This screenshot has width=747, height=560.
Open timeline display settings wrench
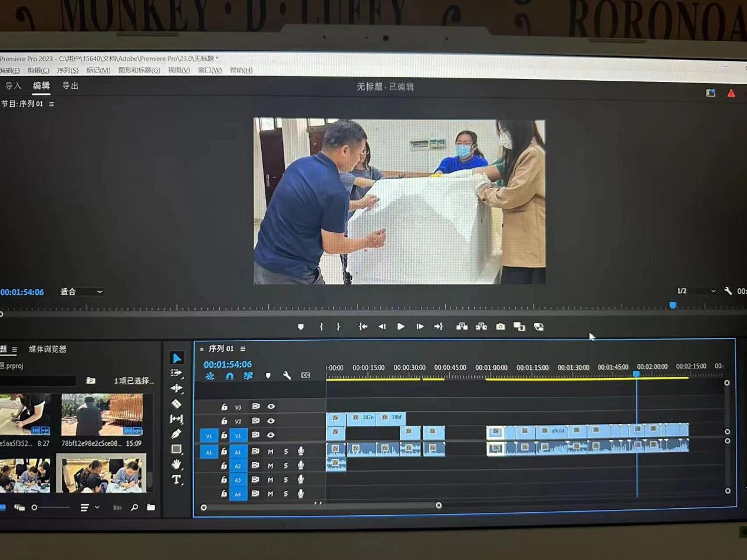tap(287, 375)
